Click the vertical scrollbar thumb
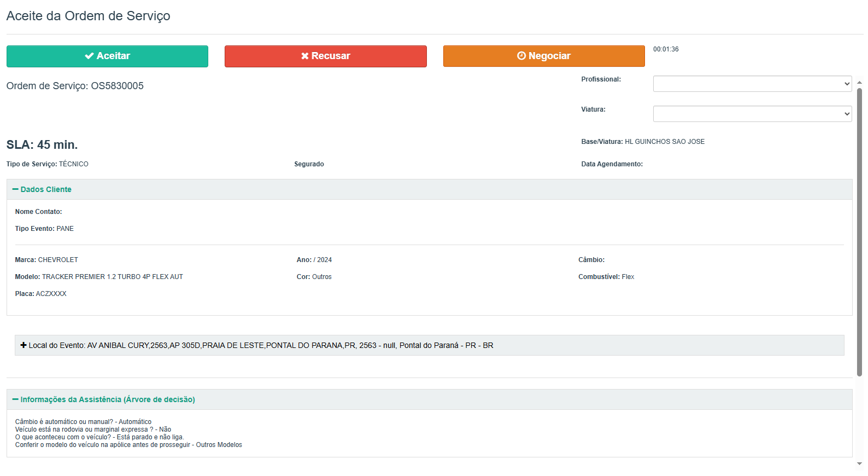Screen dimensions: 868x476 coord(859,230)
